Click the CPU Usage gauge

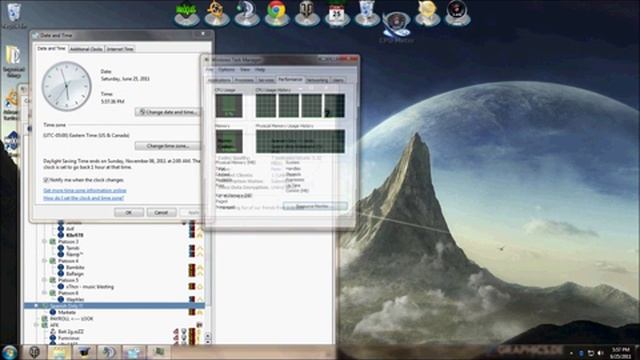(229, 106)
